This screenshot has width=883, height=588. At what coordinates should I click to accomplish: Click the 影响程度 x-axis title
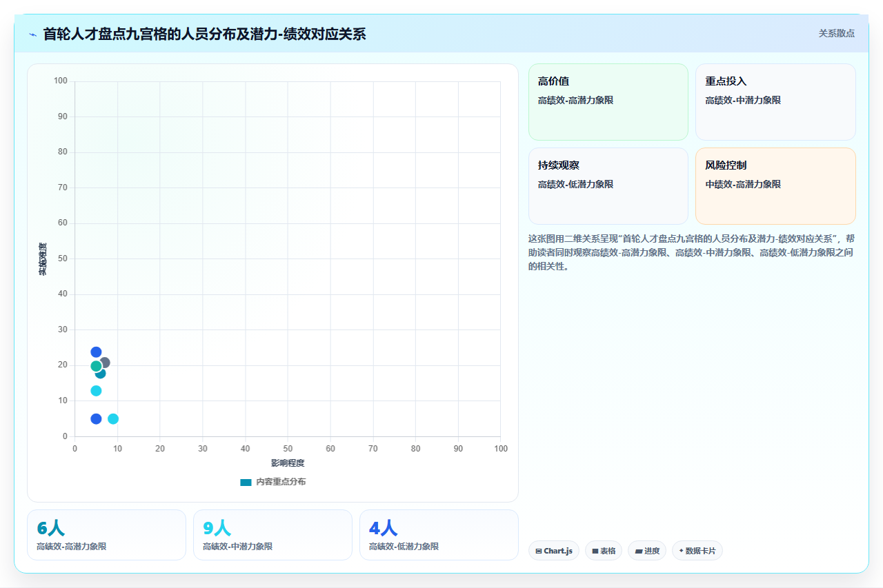288,463
